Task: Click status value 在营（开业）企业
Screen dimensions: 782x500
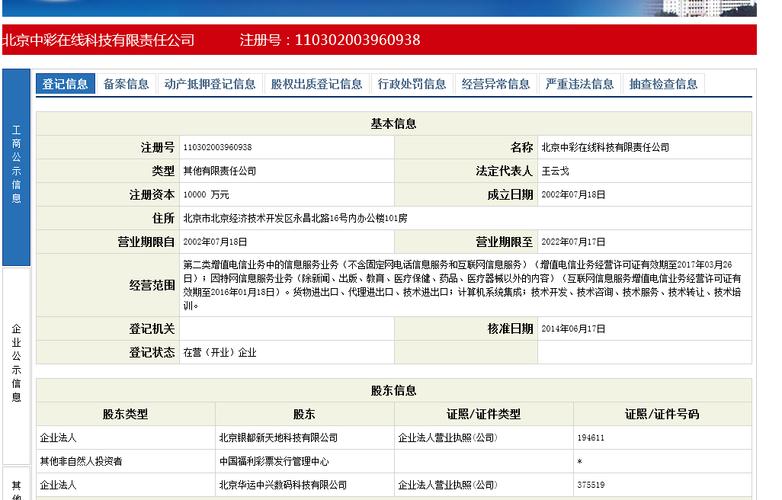Action: (x=219, y=352)
